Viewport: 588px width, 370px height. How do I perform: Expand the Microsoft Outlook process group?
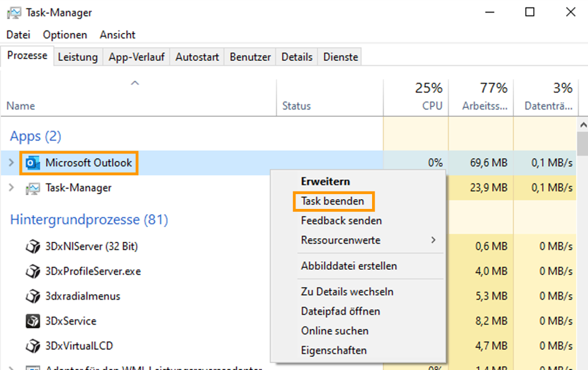[11, 163]
